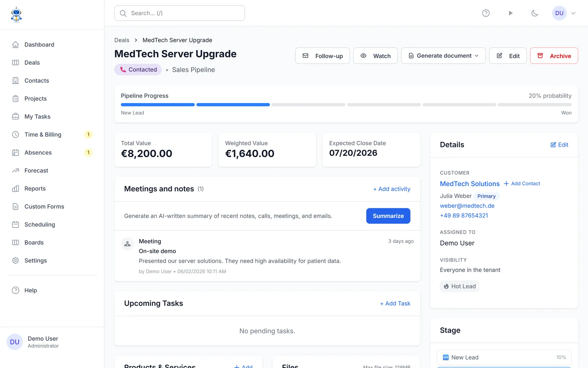588x368 pixels.
Task: Click Add Contact link
Action: click(522, 184)
